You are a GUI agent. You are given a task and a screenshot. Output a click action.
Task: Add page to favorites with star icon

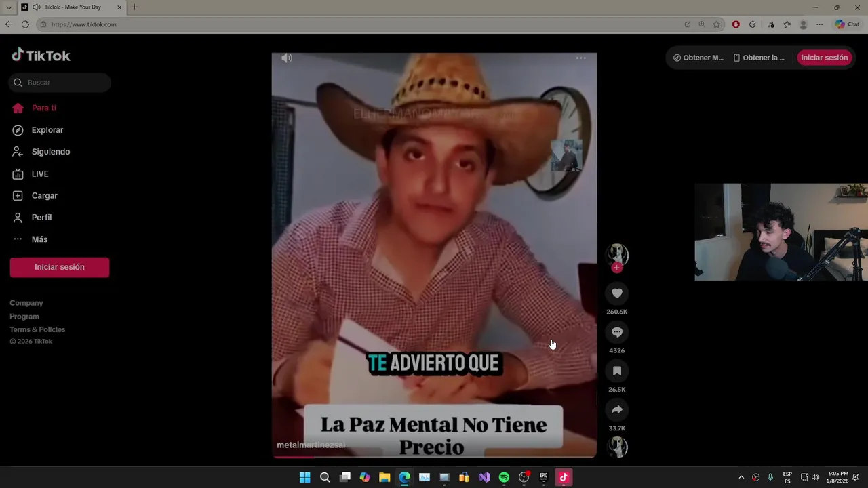coord(717,24)
